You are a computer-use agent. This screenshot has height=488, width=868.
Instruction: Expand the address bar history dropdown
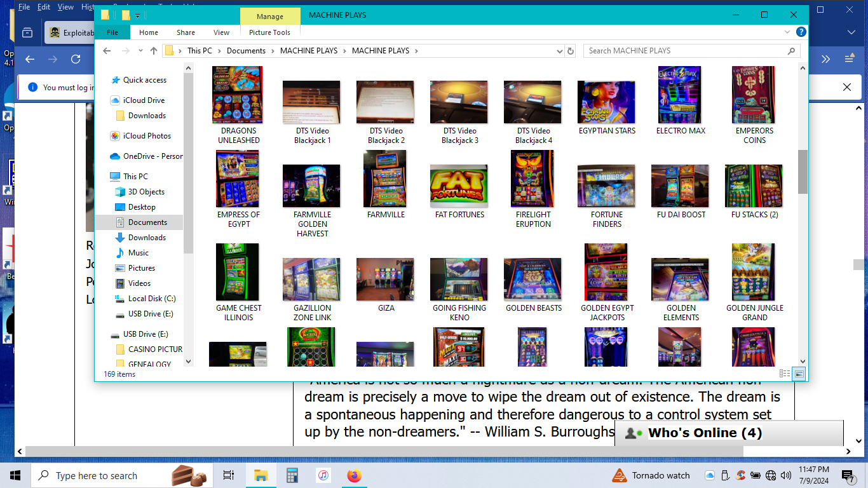click(559, 51)
